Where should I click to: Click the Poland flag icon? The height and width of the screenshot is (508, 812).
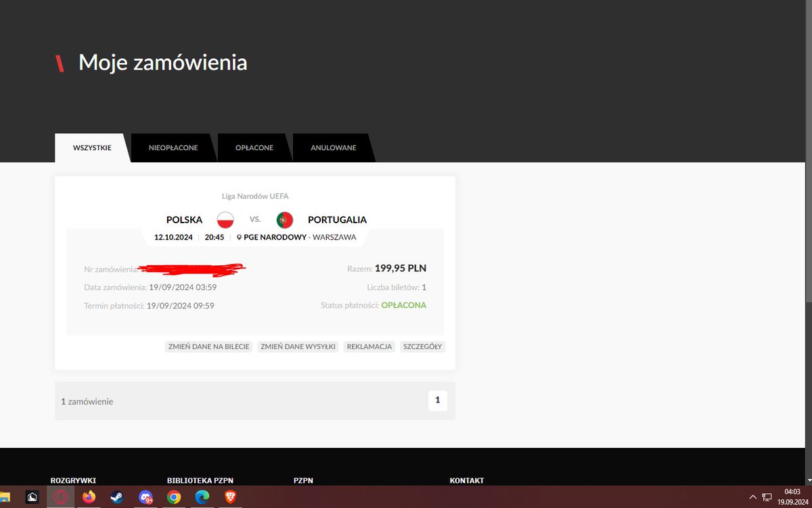click(225, 219)
